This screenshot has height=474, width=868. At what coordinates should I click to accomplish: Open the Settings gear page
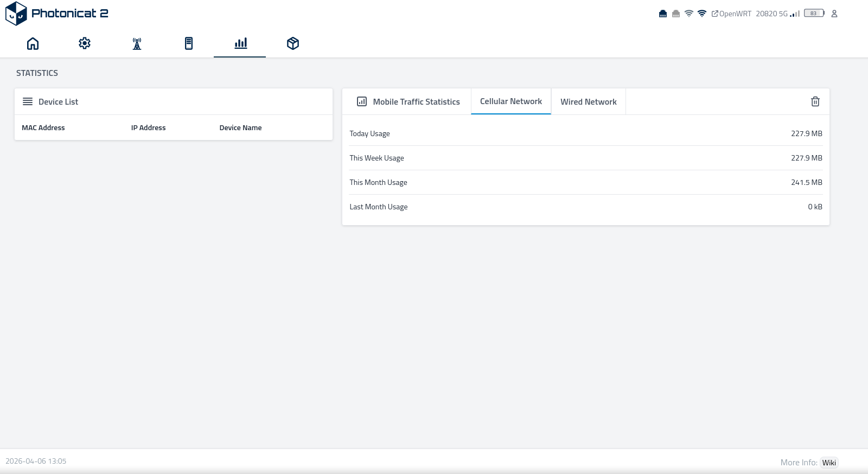pyautogui.click(x=85, y=43)
